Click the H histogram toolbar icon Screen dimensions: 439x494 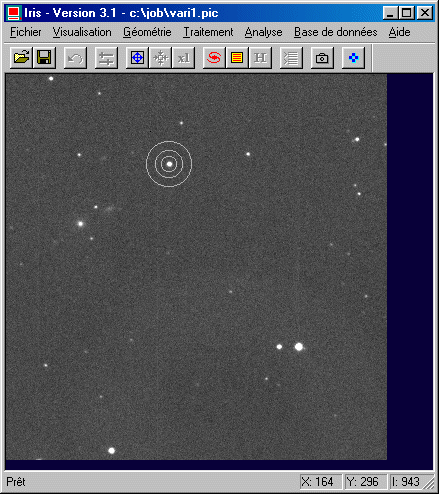260,58
